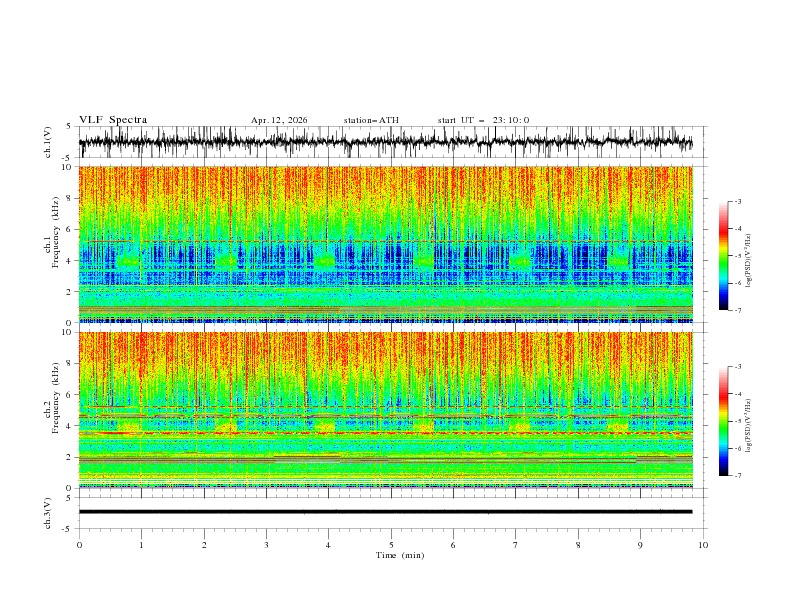This screenshot has width=792, height=612.
Task: Click time axis end tick label '10'
Action: 703,545
